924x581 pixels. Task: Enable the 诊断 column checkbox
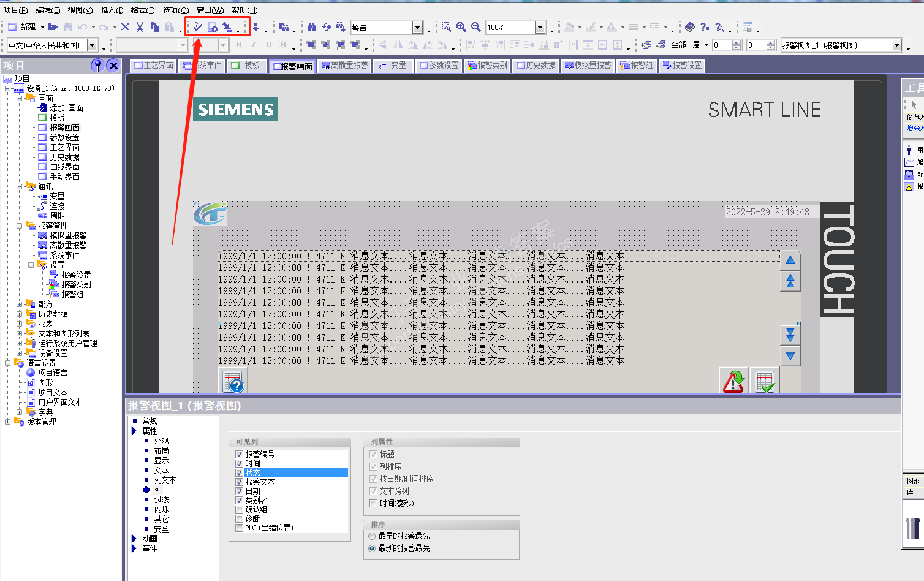(240, 518)
